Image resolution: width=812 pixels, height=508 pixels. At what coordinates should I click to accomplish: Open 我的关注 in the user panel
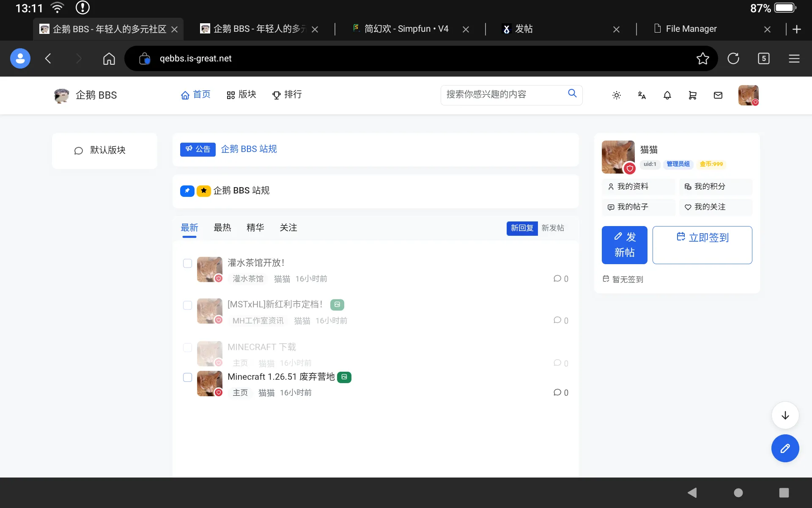716,207
